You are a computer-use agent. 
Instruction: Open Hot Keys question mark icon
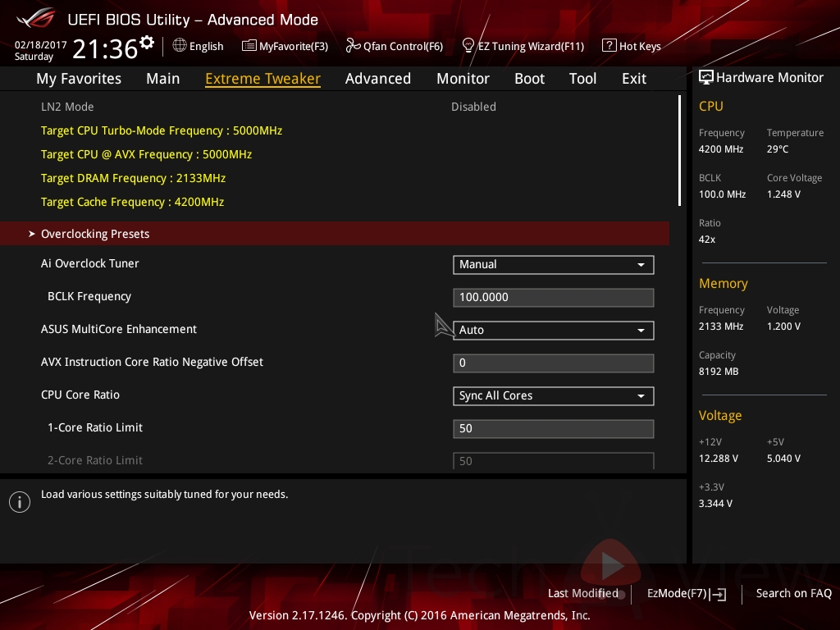coord(609,46)
